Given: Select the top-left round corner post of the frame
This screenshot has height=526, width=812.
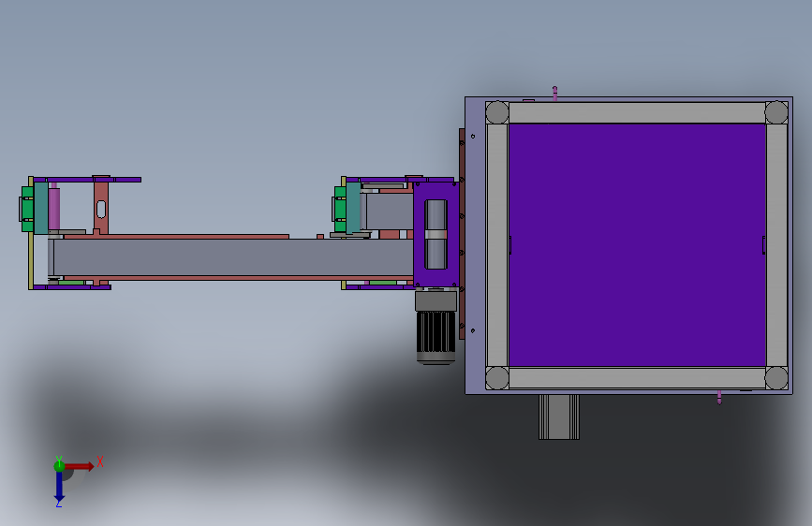Looking at the screenshot, I should pos(497,112).
